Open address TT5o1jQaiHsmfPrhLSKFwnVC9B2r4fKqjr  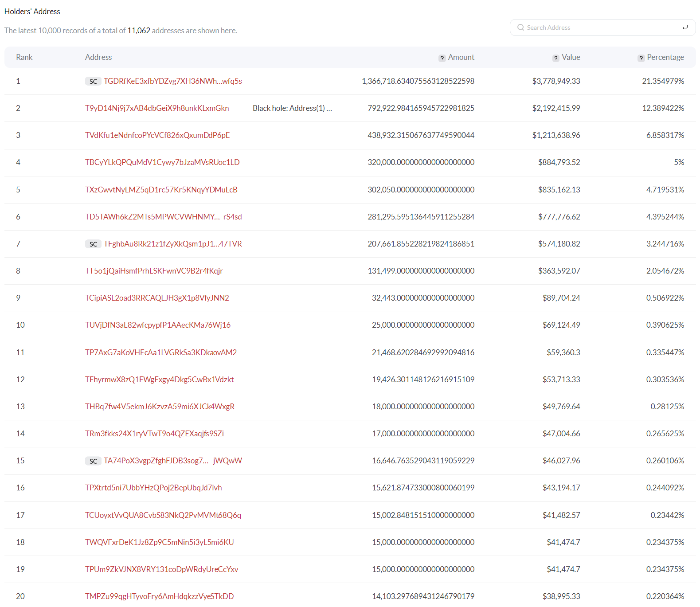154,271
